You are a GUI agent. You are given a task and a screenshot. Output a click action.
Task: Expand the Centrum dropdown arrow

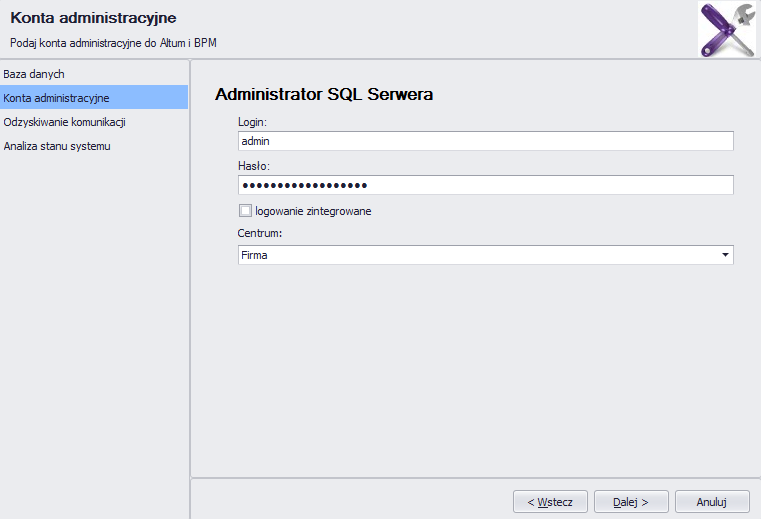point(725,255)
